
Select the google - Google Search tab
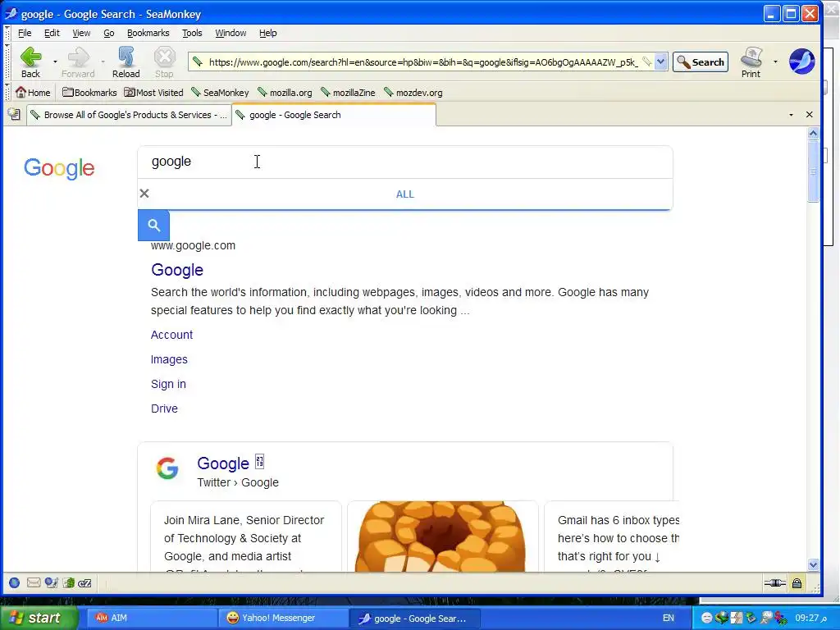334,115
